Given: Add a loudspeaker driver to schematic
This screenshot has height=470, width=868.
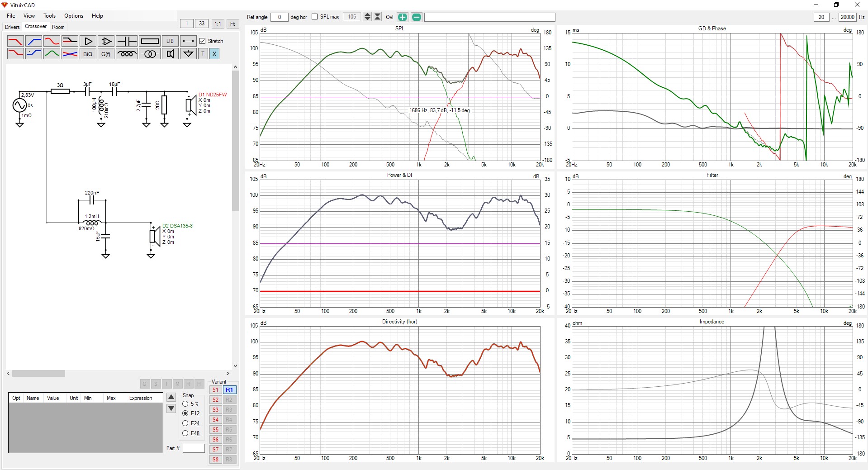Looking at the screenshot, I should (x=170, y=54).
